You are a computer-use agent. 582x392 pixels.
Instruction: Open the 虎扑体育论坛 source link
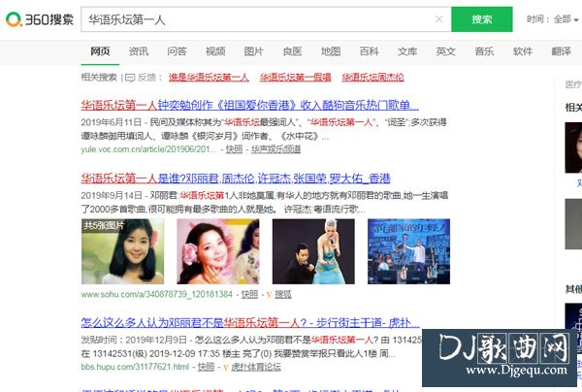coord(256,367)
